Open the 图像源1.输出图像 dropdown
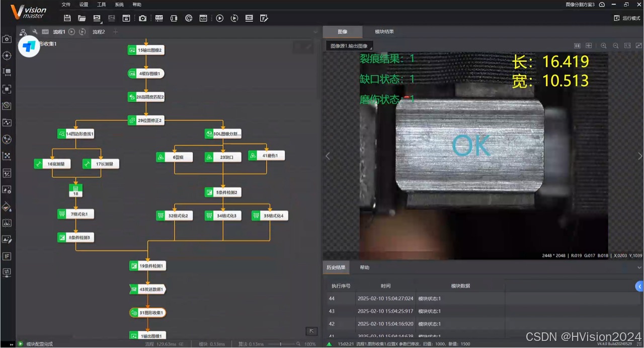Viewport: 644px width, 348px height. pyautogui.click(x=349, y=46)
